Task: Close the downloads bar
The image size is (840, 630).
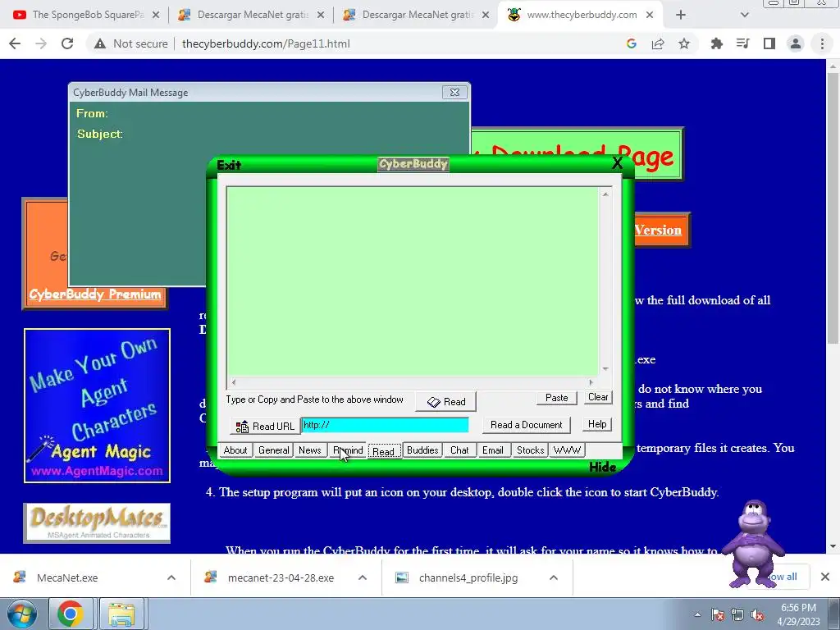Action: [x=825, y=577]
